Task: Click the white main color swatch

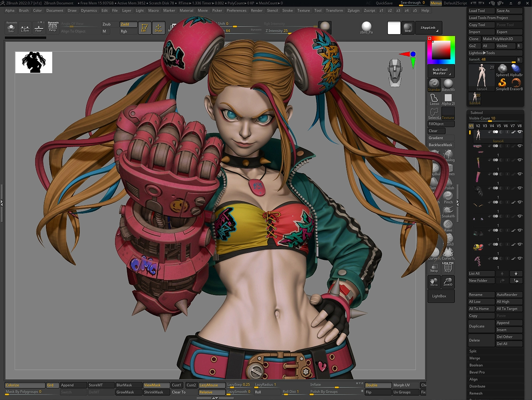Action: pyautogui.click(x=394, y=28)
